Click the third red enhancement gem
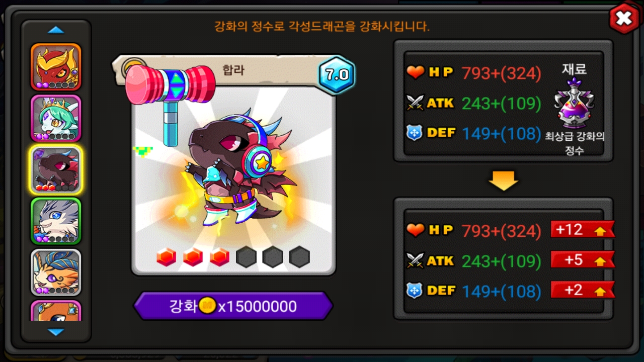Screen dimensions: 644x362 click(219, 257)
